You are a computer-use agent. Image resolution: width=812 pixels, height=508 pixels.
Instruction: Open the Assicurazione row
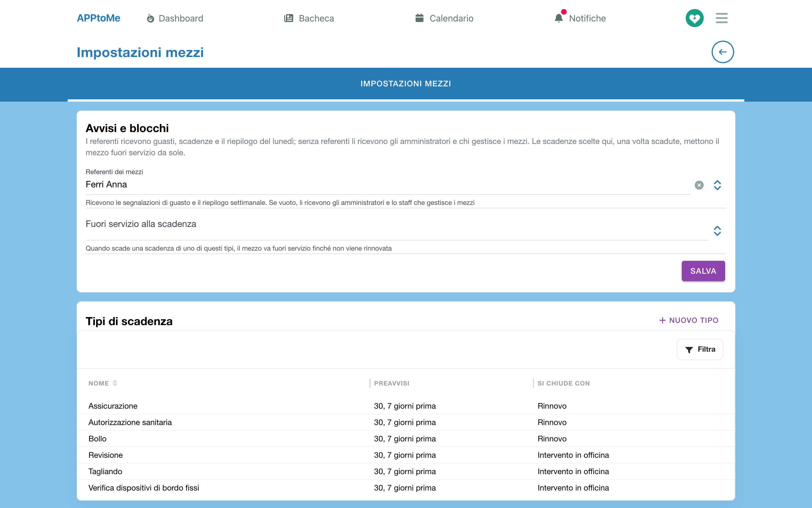coord(406,406)
